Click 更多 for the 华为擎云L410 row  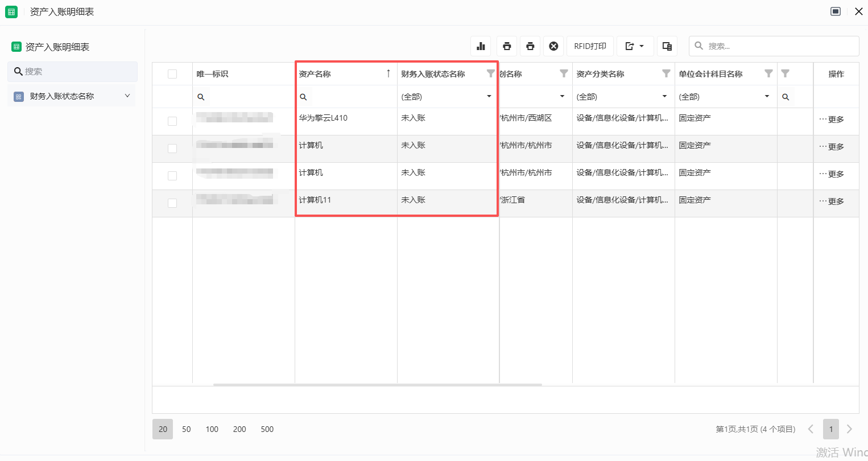[x=832, y=120]
